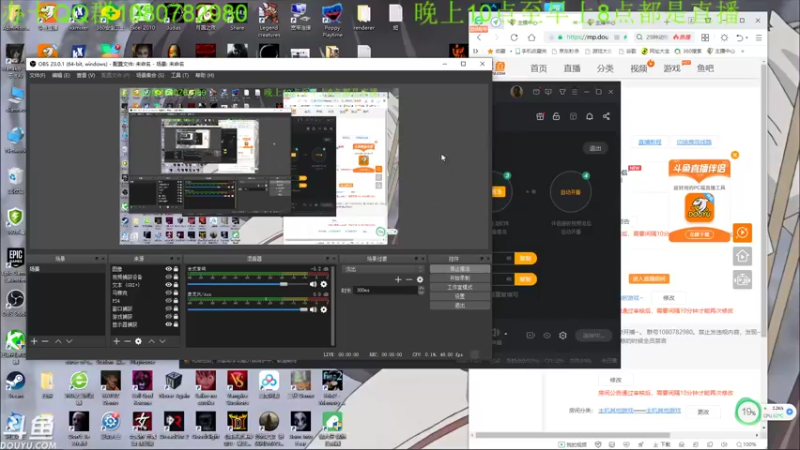Open Settings button in OBS controls
This screenshot has height=450, width=800.
tap(460, 296)
